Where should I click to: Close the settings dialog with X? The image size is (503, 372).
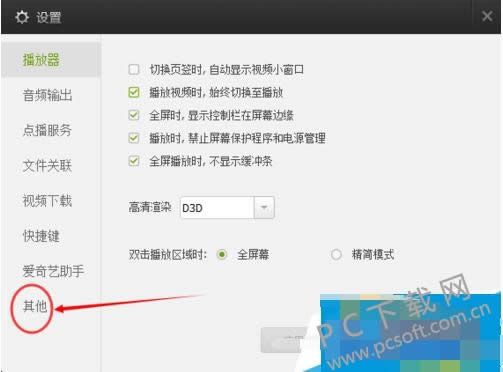tap(487, 16)
